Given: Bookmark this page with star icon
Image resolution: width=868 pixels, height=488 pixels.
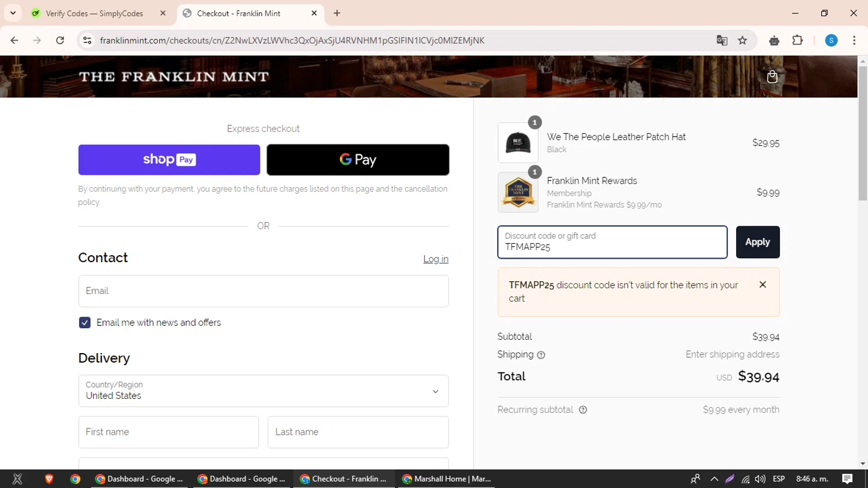Looking at the screenshot, I should [x=742, y=41].
